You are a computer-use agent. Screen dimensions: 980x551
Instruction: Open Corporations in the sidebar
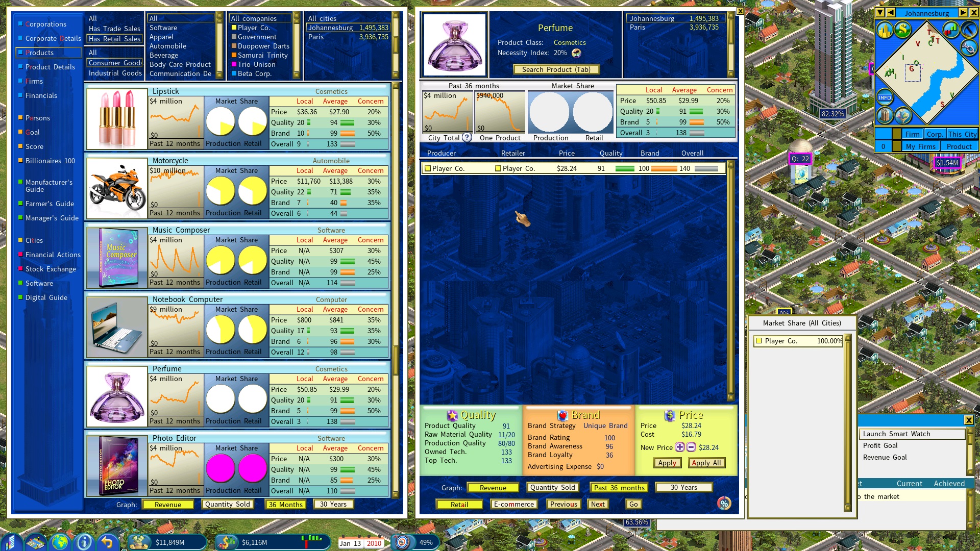46,24
